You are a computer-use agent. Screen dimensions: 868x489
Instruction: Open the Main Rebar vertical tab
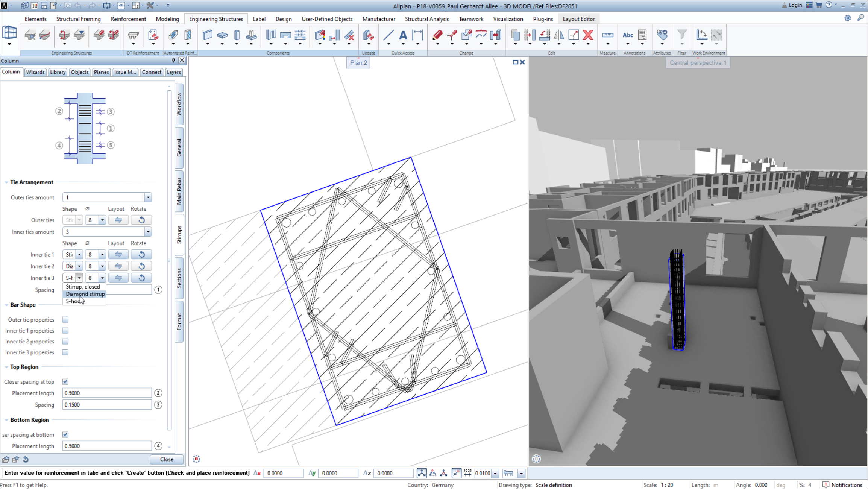[179, 191]
